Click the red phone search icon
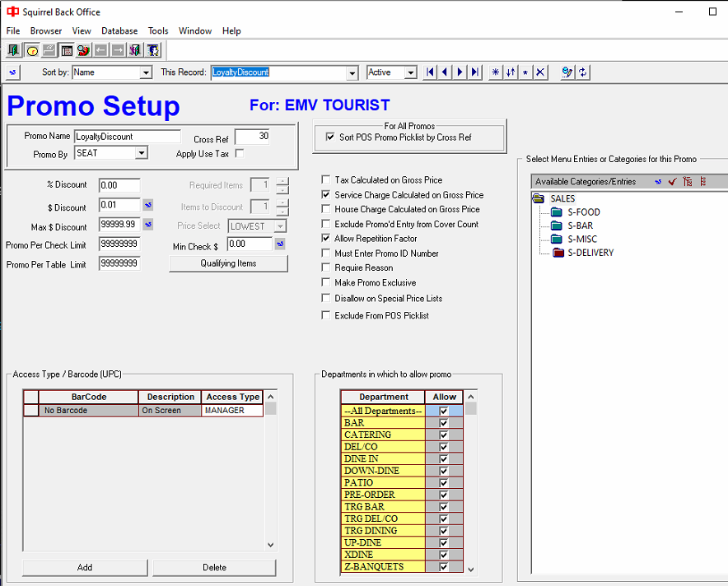728x586 pixels. 83,50
